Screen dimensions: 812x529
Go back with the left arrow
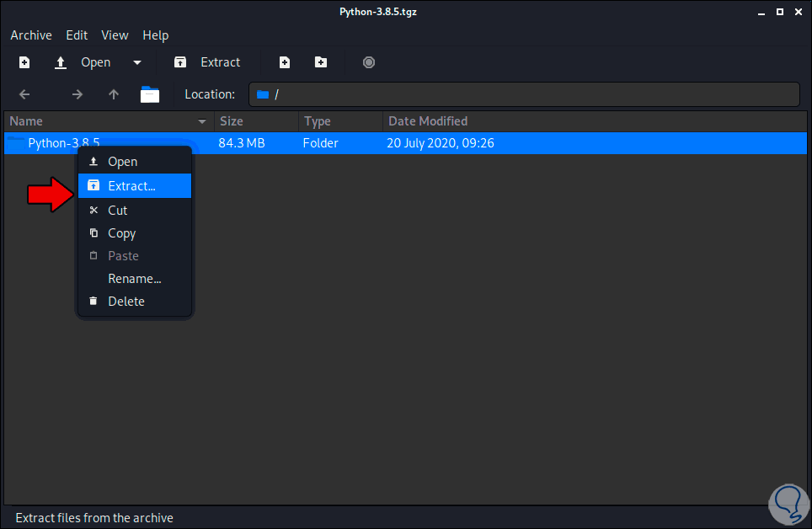[24, 94]
